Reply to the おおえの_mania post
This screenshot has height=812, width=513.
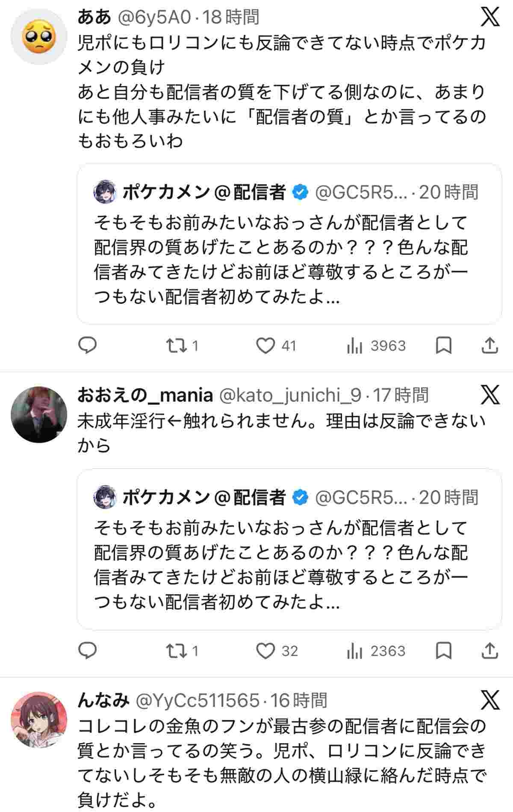point(88,650)
